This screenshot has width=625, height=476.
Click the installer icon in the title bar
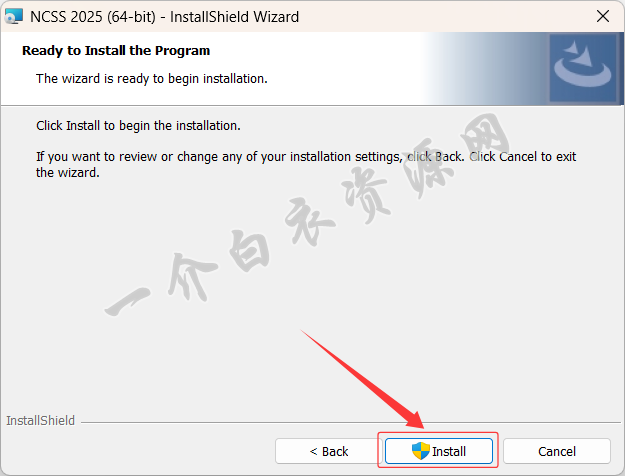click(x=14, y=16)
